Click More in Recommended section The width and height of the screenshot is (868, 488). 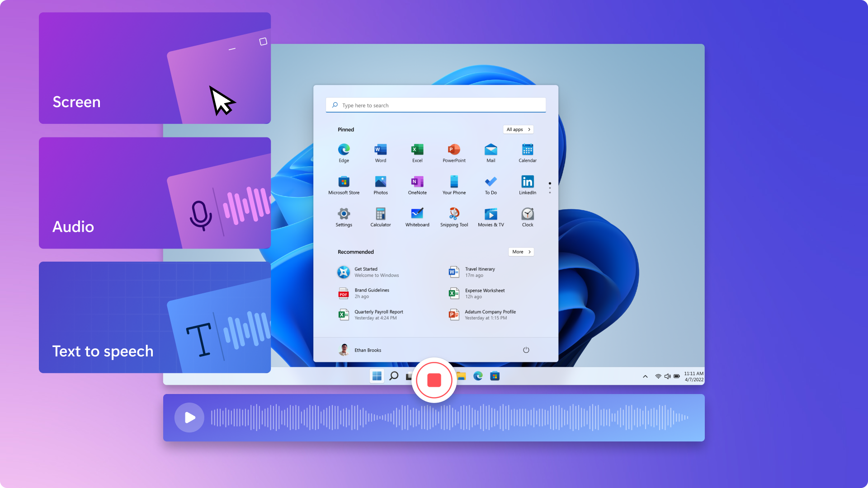click(x=521, y=251)
